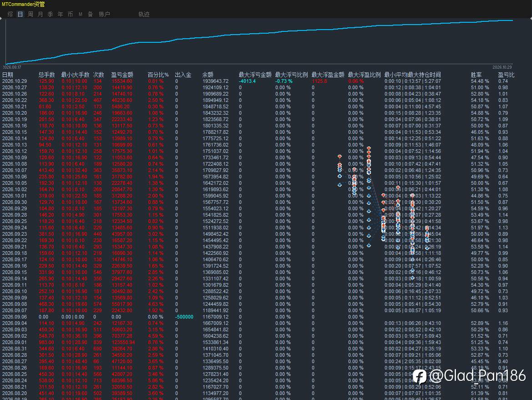Click the floating loss ratio -0.73 %
This screenshot has width=532, height=400.
284,81
